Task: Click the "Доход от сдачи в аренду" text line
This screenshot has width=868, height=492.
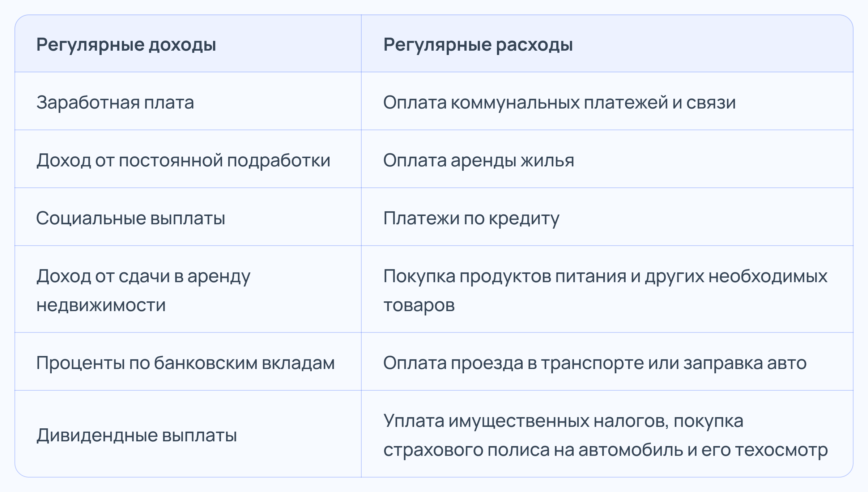Action: [143, 276]
